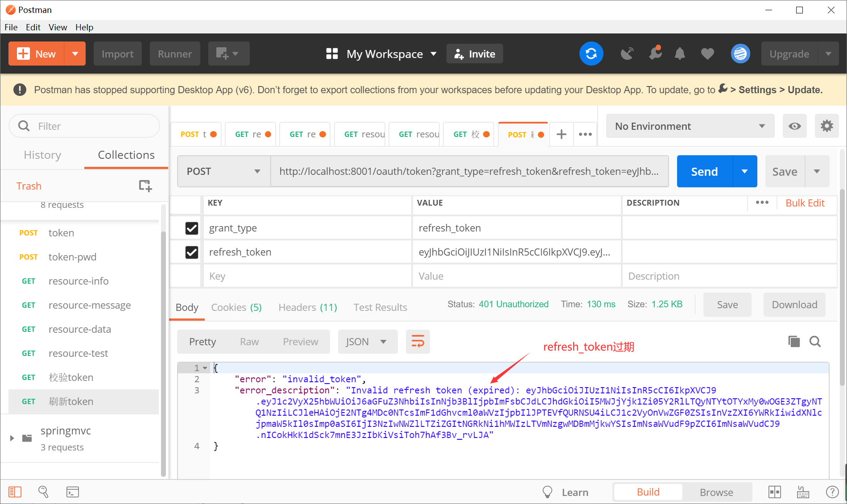847x504 pixels.
Task: Open the user avatar menu
Action: point(740,54)
